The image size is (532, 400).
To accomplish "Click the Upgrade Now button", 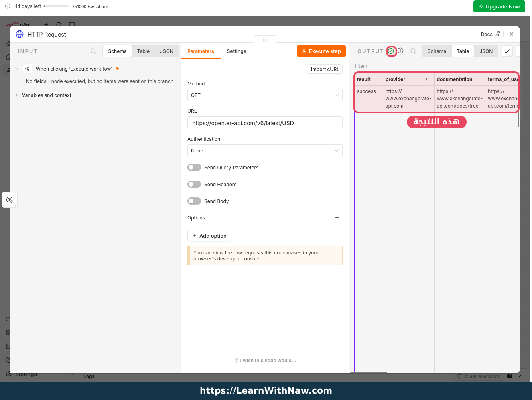I will [499, 6].
